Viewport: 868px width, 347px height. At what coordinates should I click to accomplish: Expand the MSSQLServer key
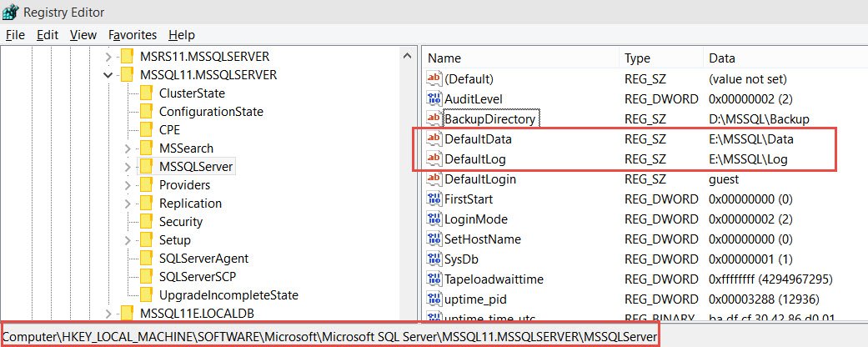point(128,167)
